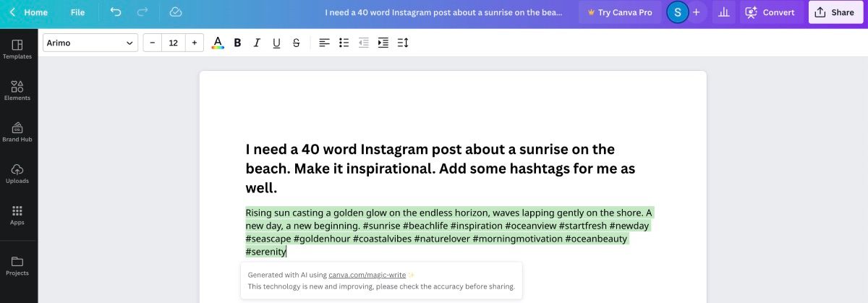The height and width of the screenshot is (303, 868).
Task: Check the cloud save status icon
Action: [175, 12]
